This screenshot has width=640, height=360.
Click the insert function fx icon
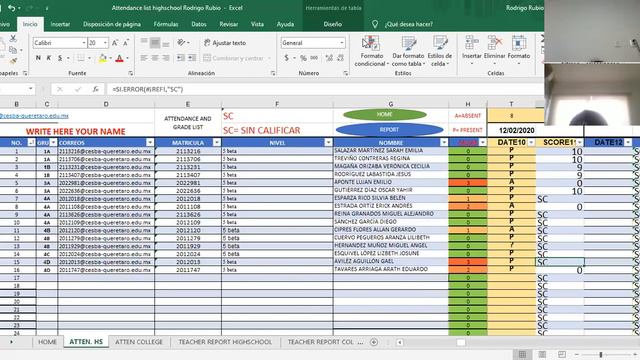point(96,89)
